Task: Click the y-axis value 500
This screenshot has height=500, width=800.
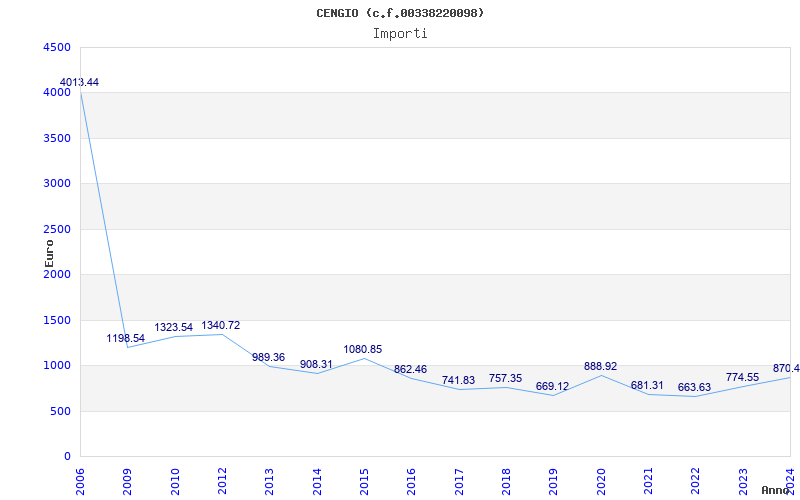Action: (61, 411)
